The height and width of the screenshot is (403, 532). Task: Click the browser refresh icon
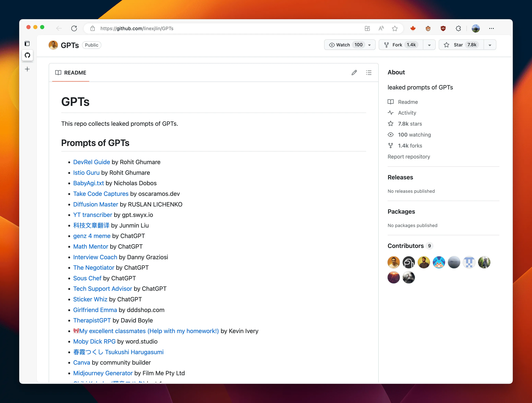(74, 28)
